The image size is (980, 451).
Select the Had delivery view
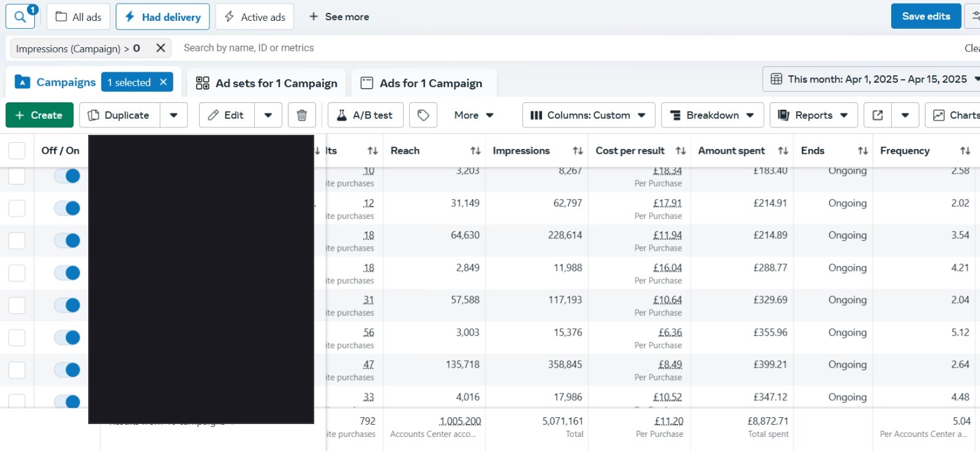click(x=163, y=17)
